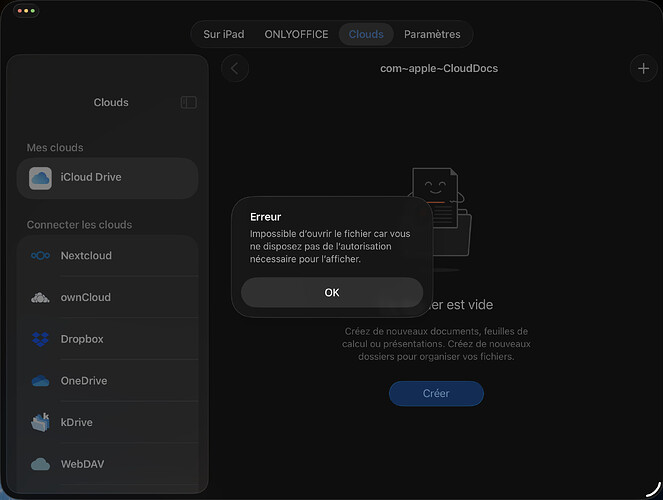Connect an ownCloud account
The width and height of the screenshot is (663, 500).
point(107,297)
